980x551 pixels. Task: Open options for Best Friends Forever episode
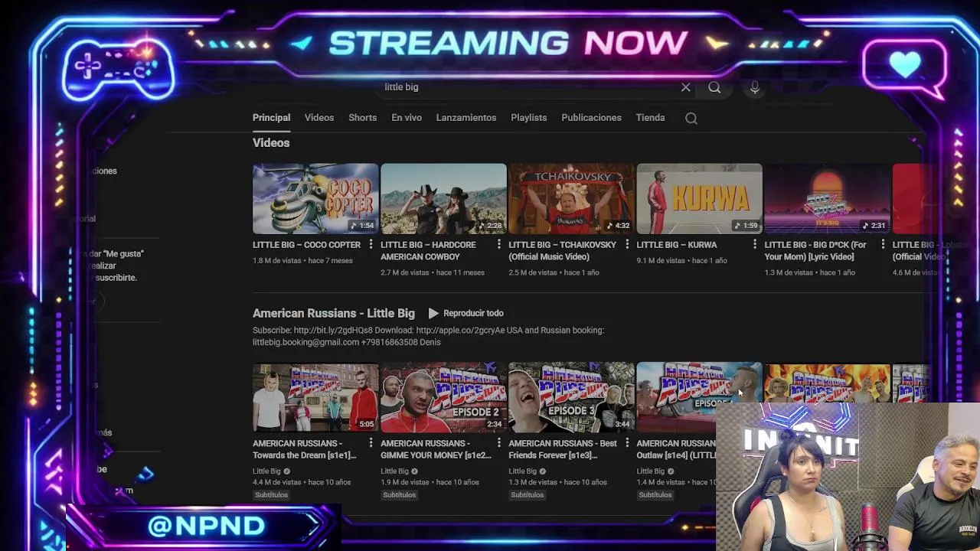[627, 443]
